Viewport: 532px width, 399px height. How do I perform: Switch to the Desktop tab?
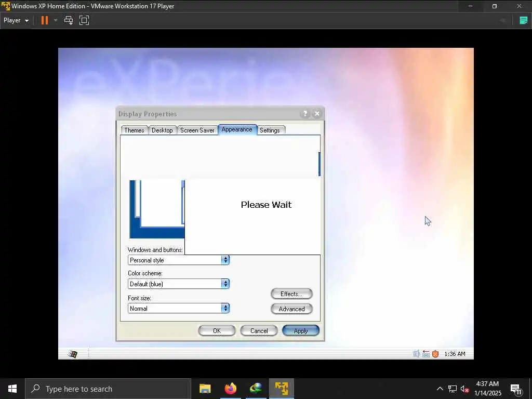pyautogui.click(x=162, y=130)
